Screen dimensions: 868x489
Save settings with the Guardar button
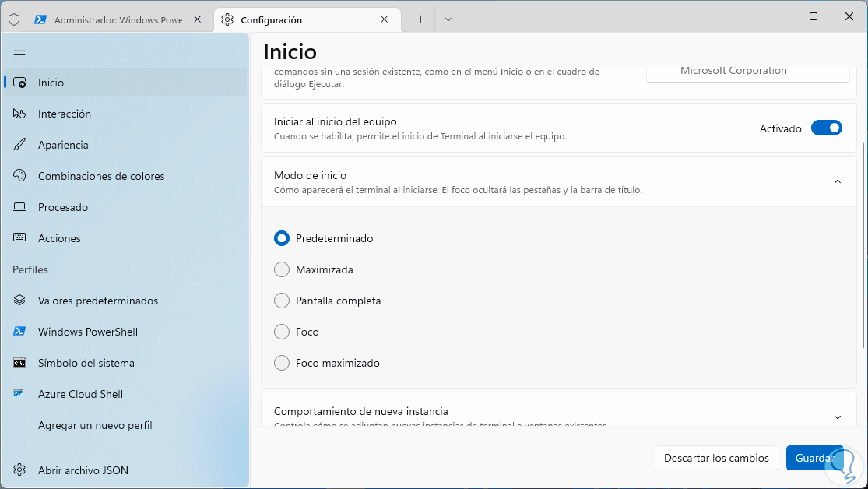814,458
